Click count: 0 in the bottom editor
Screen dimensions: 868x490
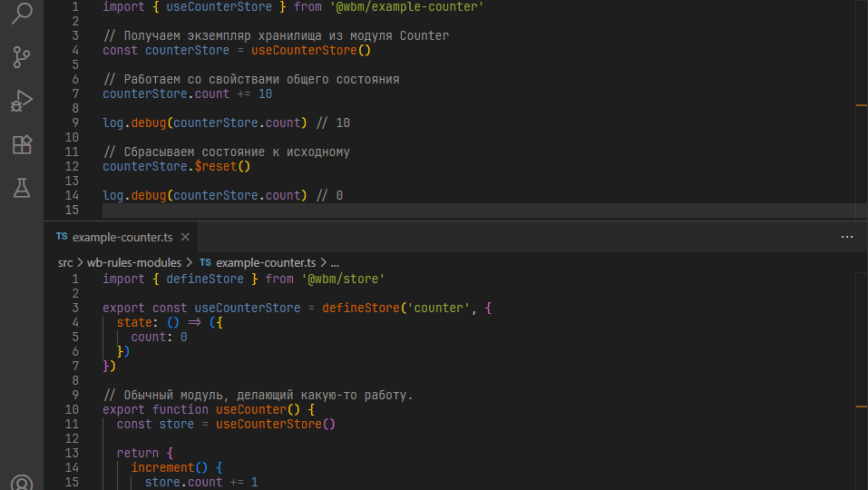(159, 338)
